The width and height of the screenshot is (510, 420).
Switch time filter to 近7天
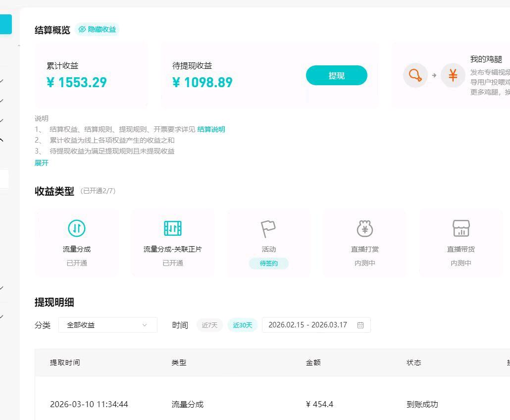pos(209,325)
